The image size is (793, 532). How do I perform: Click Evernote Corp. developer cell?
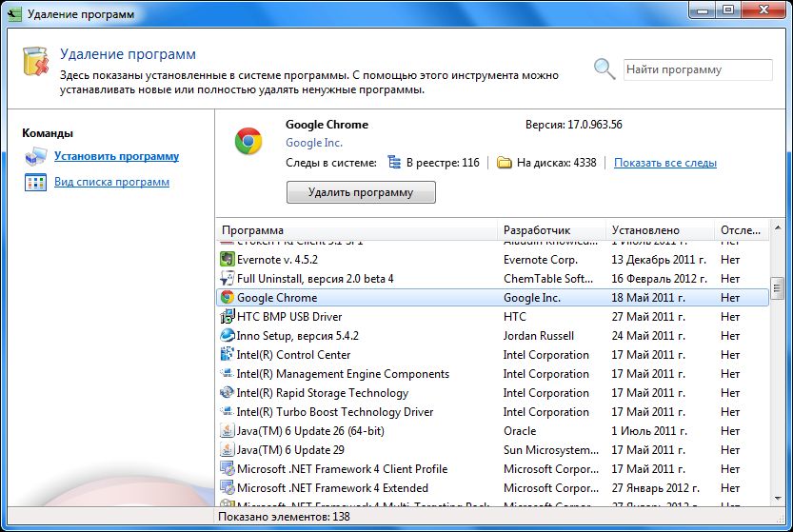tap(540, 260)
